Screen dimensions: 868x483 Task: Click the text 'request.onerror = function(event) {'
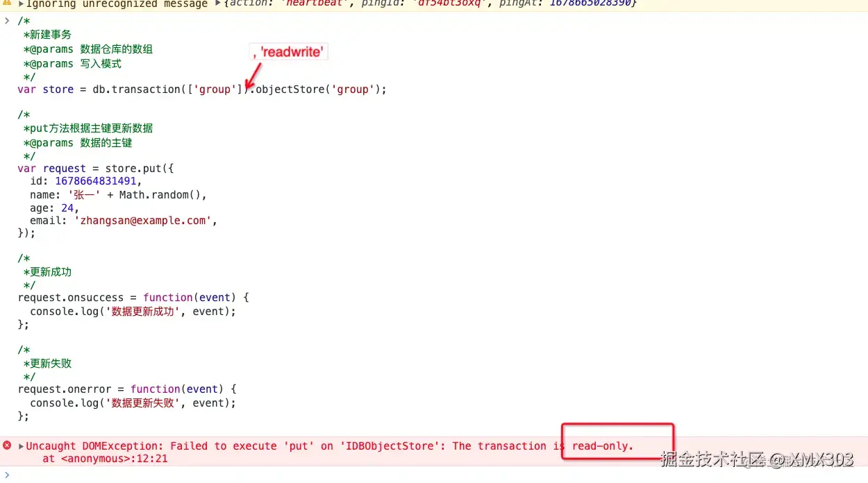(x=127, y=389)
